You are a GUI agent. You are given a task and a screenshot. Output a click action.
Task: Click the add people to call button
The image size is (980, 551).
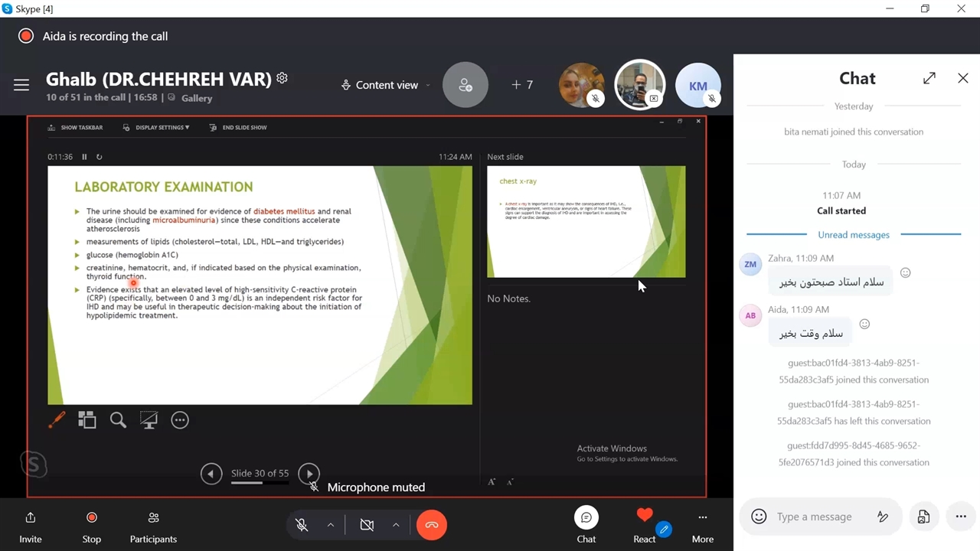click(x=465, y=85)
